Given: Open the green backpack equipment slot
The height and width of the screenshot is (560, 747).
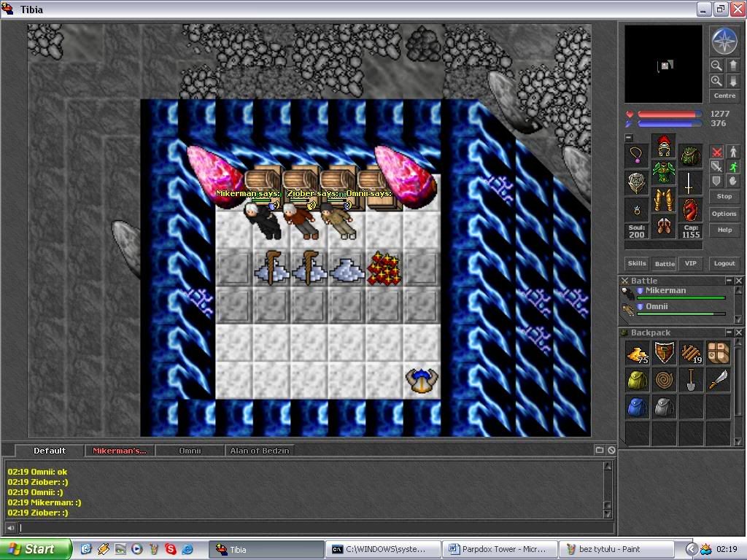Looking at the screenshot, I should point(690,155).
